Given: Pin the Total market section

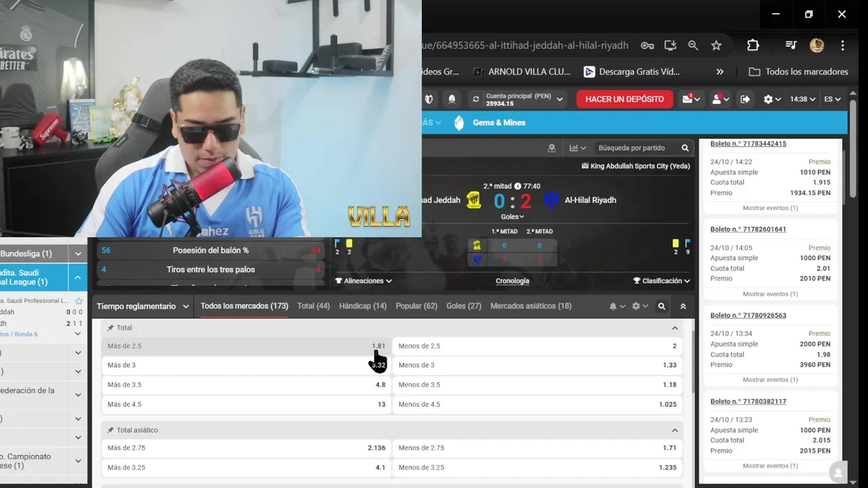Looking at the screenshot, I should [111, 327].
